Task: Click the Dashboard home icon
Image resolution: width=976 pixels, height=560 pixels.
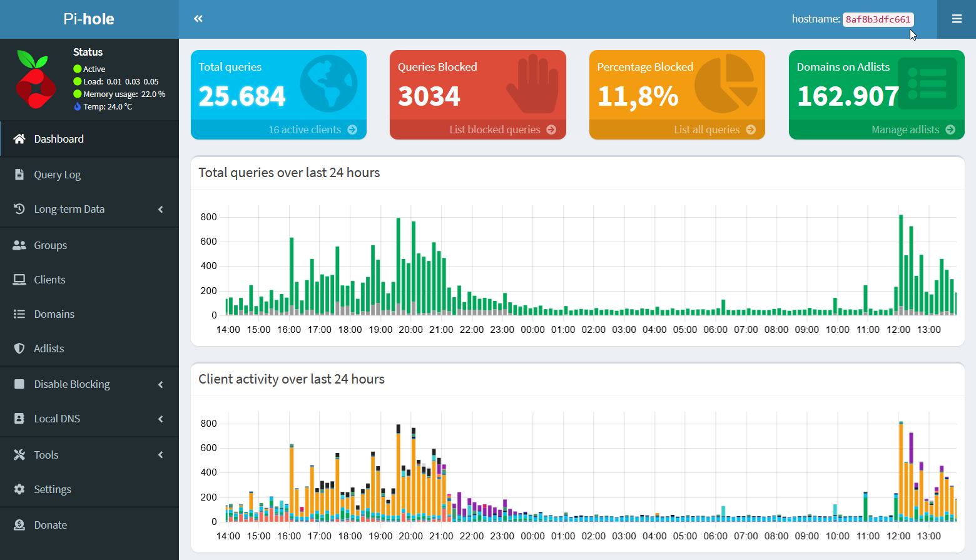Action: tap(19, 139)
